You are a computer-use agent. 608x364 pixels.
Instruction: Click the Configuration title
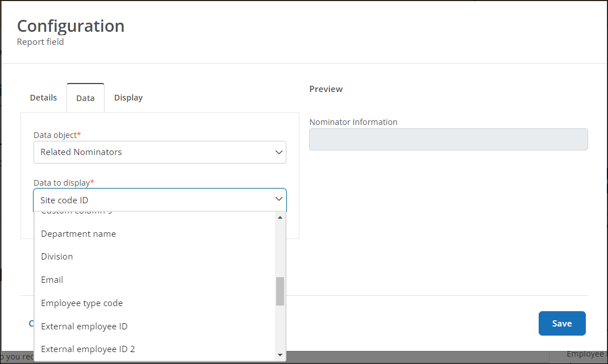click(x=70, y=26)
